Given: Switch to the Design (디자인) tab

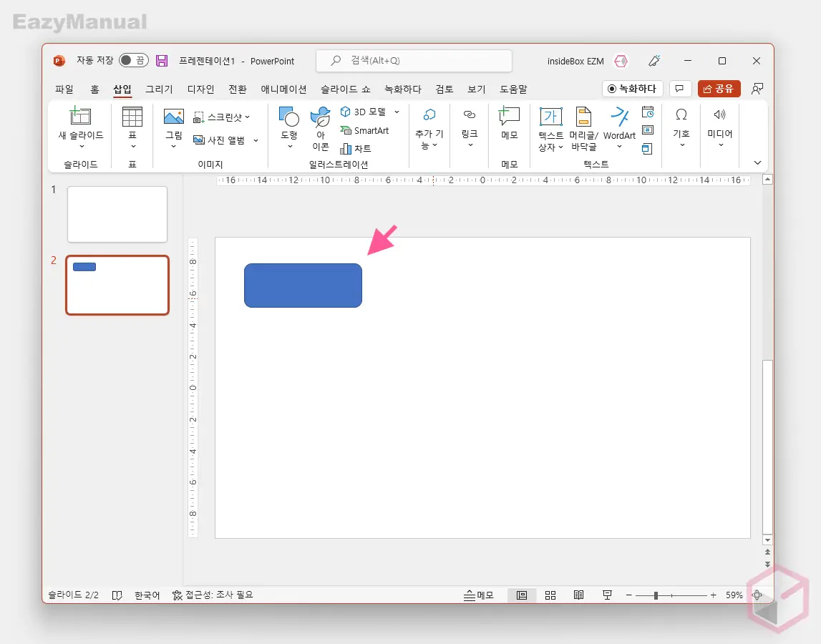Looking at the screenshot, I should [x=200, y=89].
